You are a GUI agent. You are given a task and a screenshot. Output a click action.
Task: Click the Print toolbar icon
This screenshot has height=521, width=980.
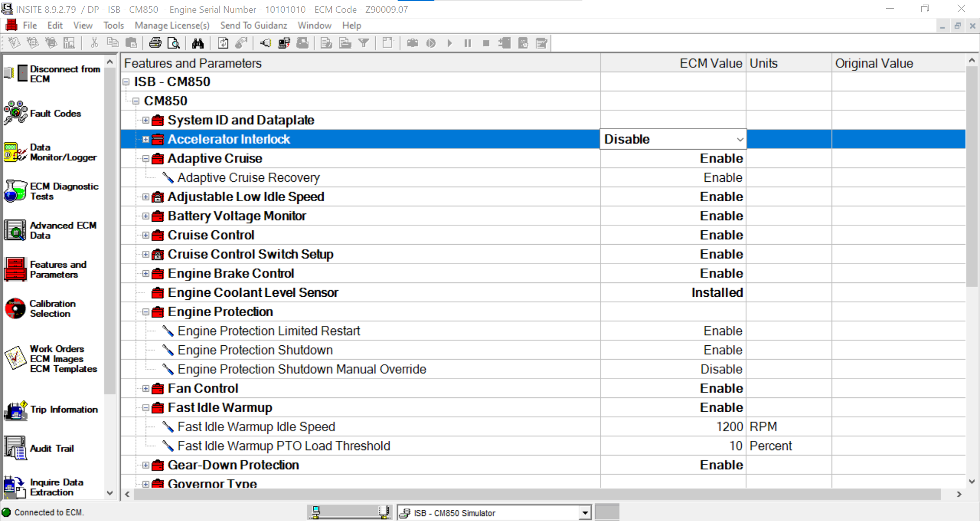click(x=155, y=43)
